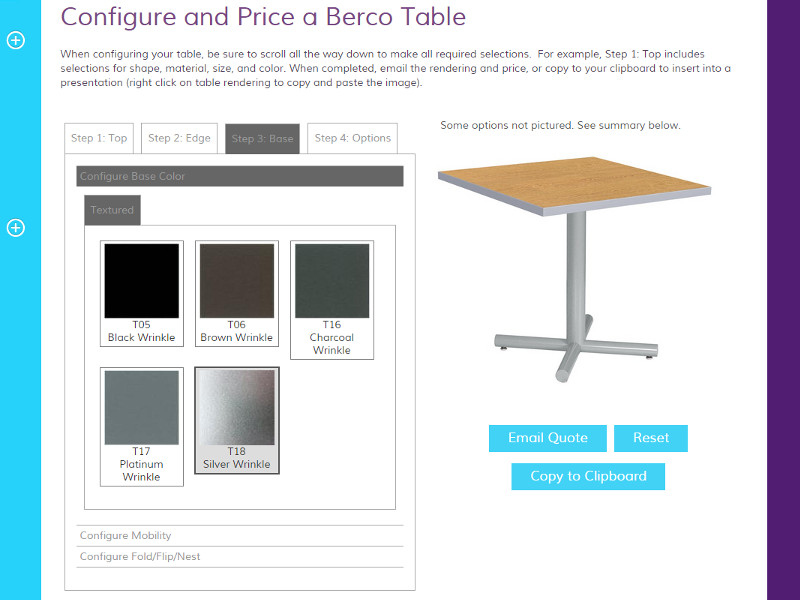Go to the Step 4: Options tab

pyautogui.click(x=353, y=138)
